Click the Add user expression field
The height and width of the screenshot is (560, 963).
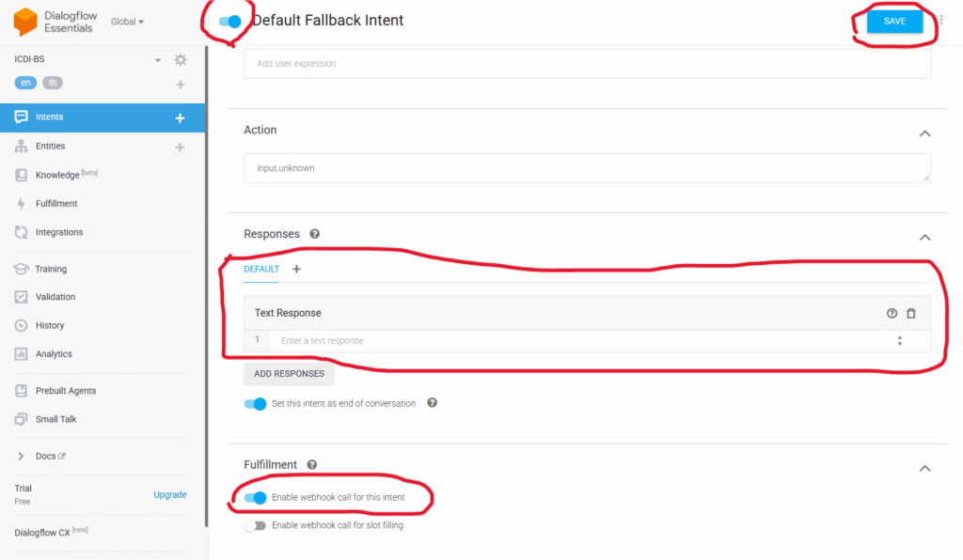(x=587, y=63)
